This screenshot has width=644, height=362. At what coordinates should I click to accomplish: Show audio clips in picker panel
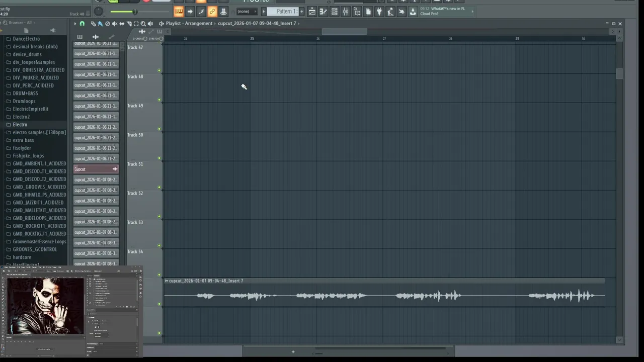pos(96,37)
